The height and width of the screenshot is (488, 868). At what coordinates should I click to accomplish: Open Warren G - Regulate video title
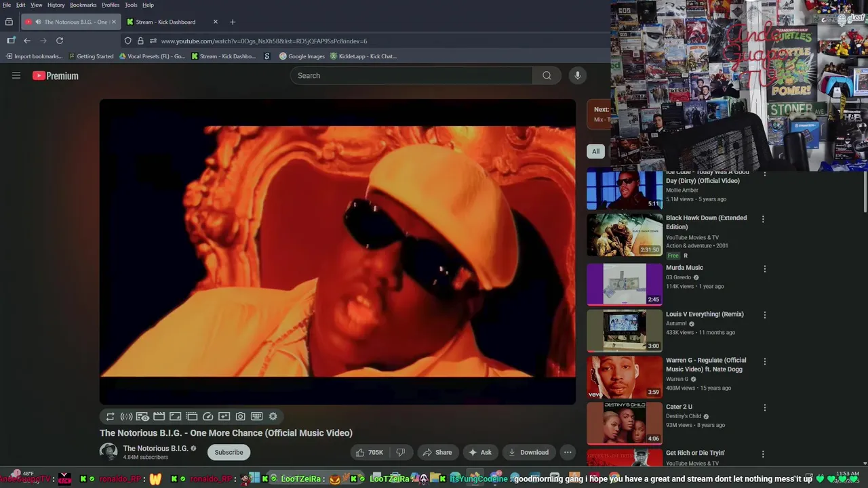[706, 365]
